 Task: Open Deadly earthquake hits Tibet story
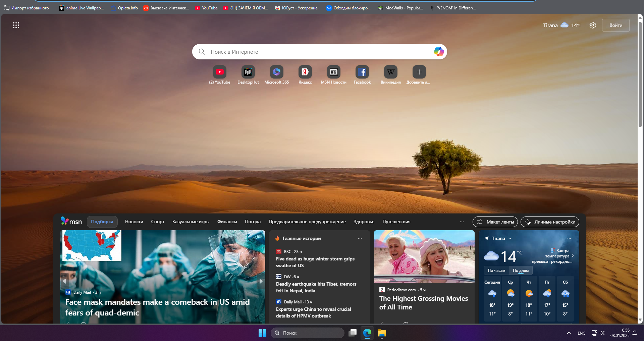(316, 287)
